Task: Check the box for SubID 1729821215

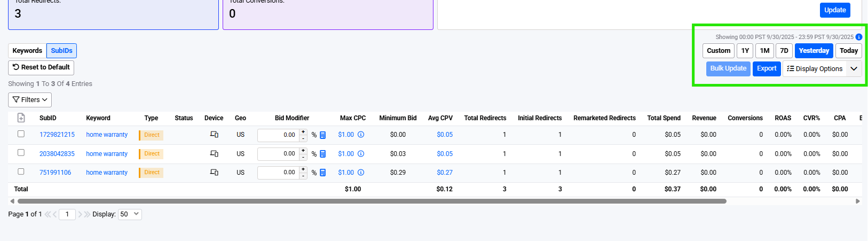Action: point(21,134)
